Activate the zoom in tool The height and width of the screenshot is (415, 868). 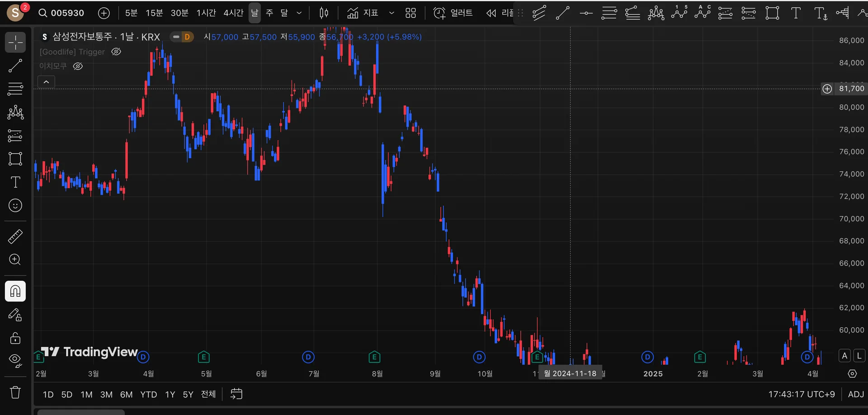(15, 259)
